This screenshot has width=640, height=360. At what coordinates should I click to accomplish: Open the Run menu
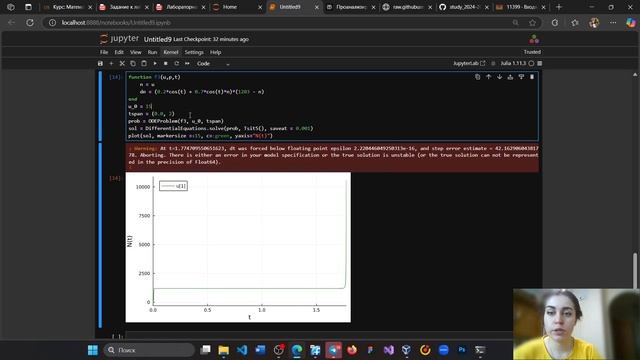[x=152, y=52]
